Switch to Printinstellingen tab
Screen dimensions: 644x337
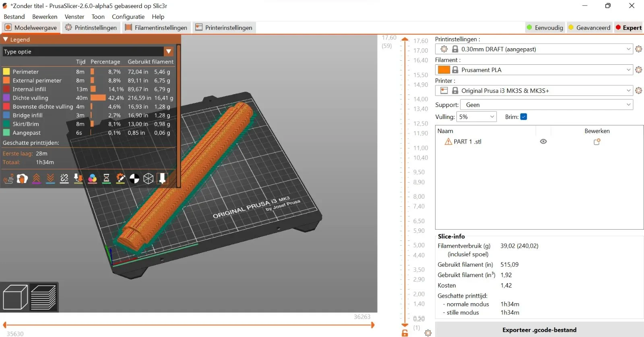(x=91, y=27)
